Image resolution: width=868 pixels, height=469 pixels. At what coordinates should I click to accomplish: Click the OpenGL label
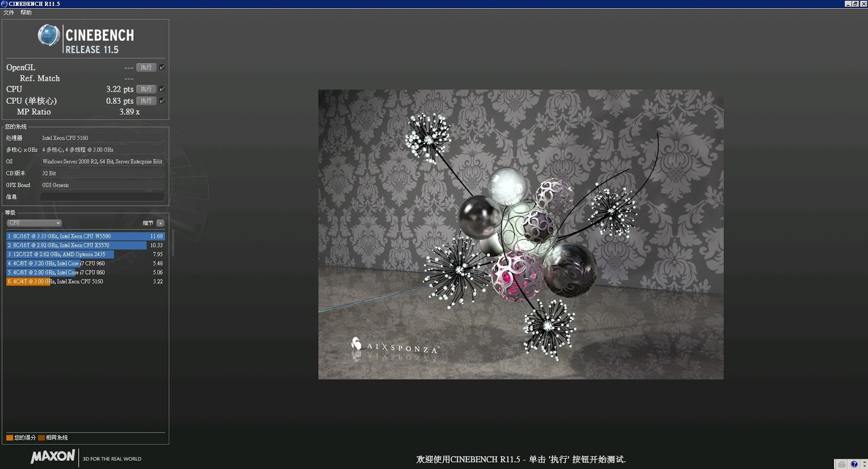[x=21, y=67]
